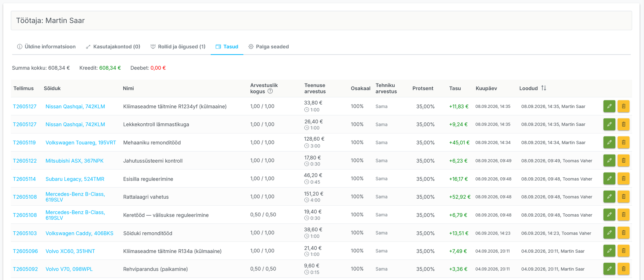Click the Deebet 0,00 € total
Viewport: 644px width, 280px height.
pos(148,68)
